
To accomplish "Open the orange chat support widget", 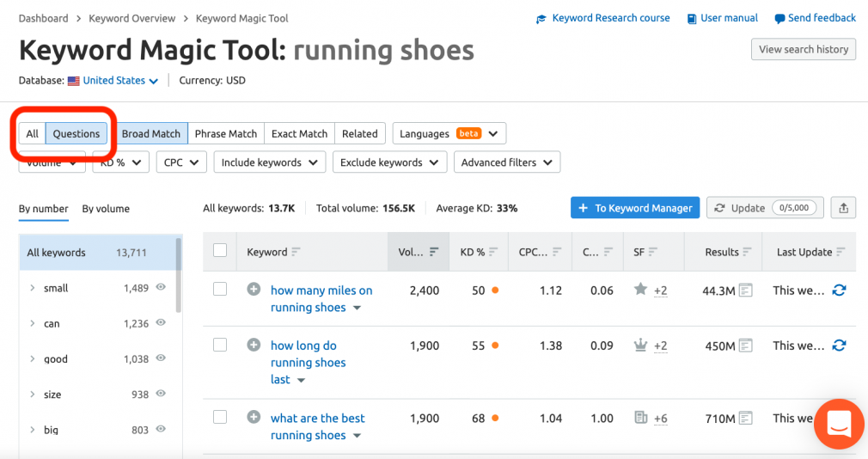I will pos(838,424).
